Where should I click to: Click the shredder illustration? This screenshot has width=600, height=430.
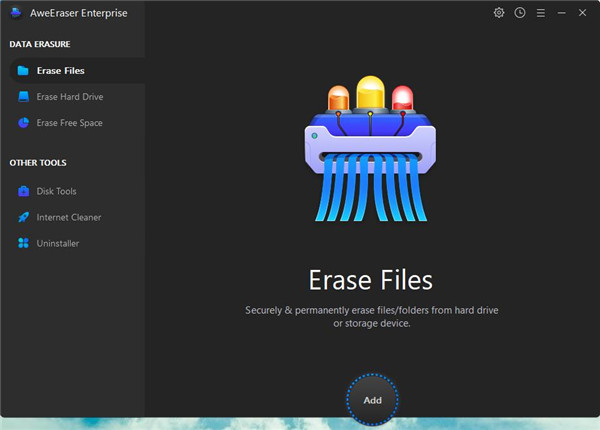pos(370,148)
